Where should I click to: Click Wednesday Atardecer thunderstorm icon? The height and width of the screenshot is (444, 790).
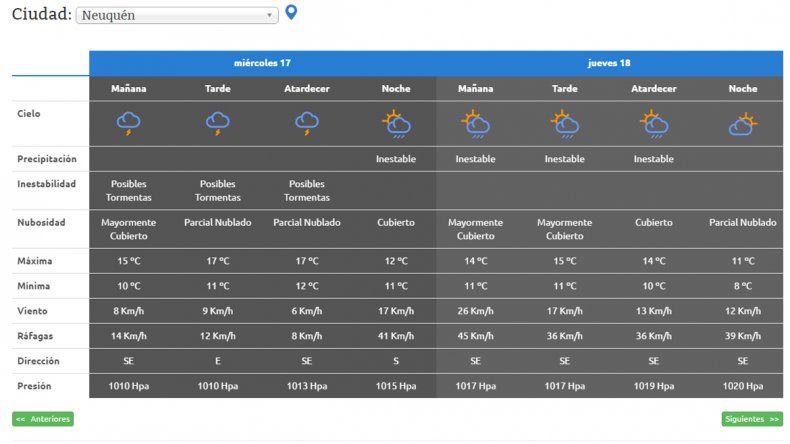coord(307,123)
